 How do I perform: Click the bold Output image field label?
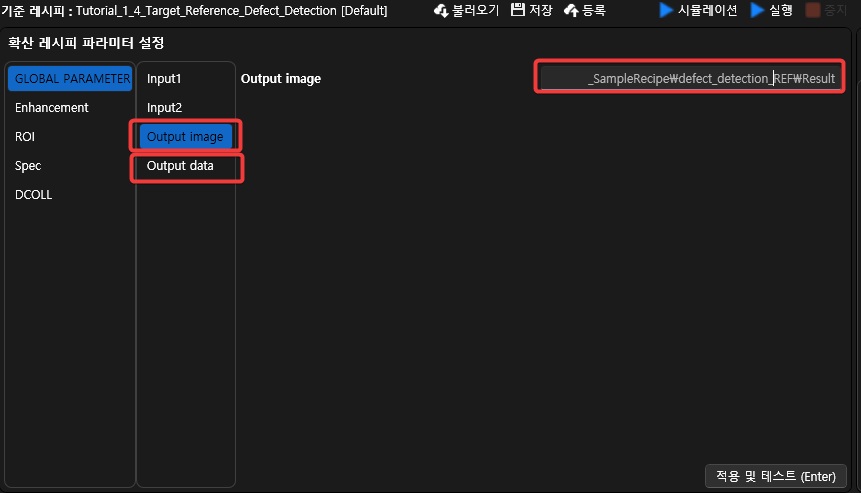click(x=281, y=78)
